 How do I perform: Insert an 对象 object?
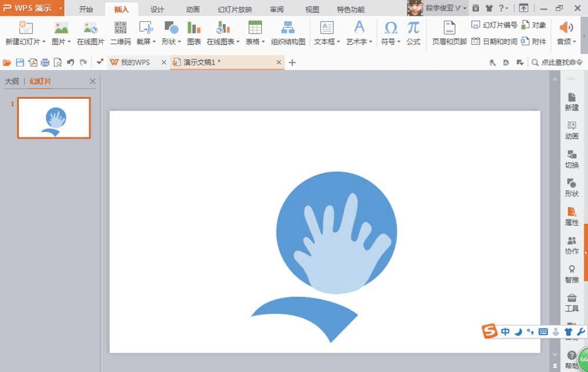click(534, 25)
